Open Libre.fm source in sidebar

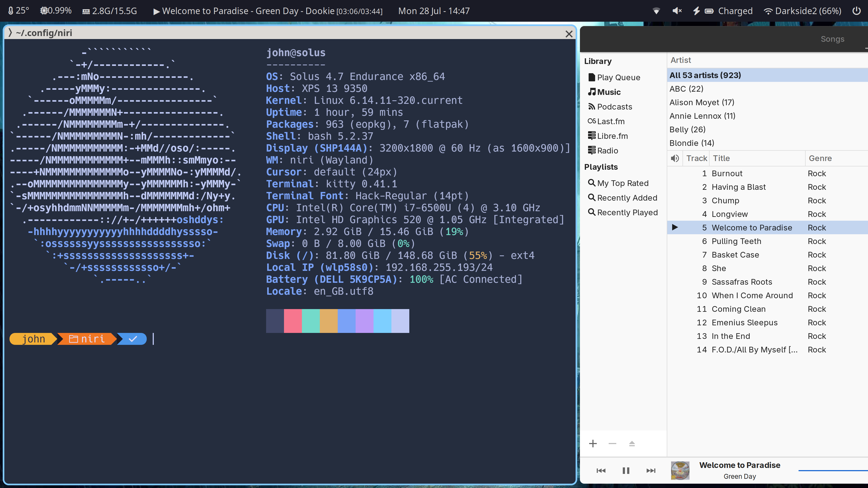[x=608, y=136]
